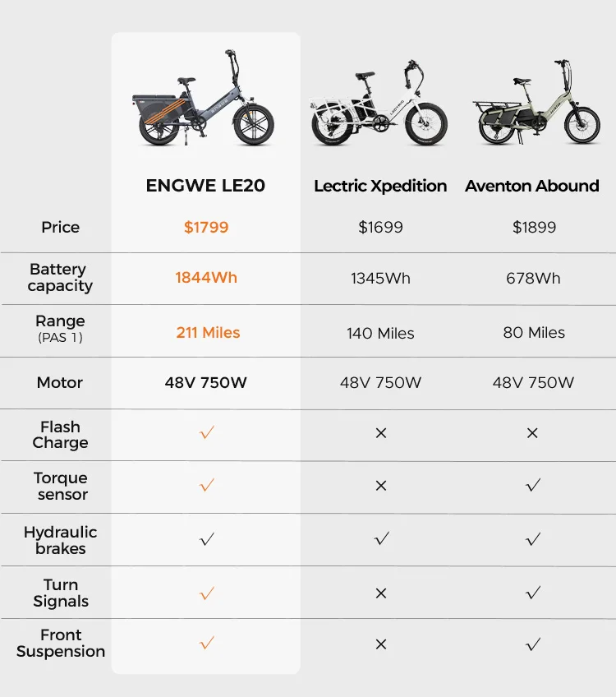Select the Lectric Xpedition column heading
Viewport: 616px width, 697px height.
380,187
